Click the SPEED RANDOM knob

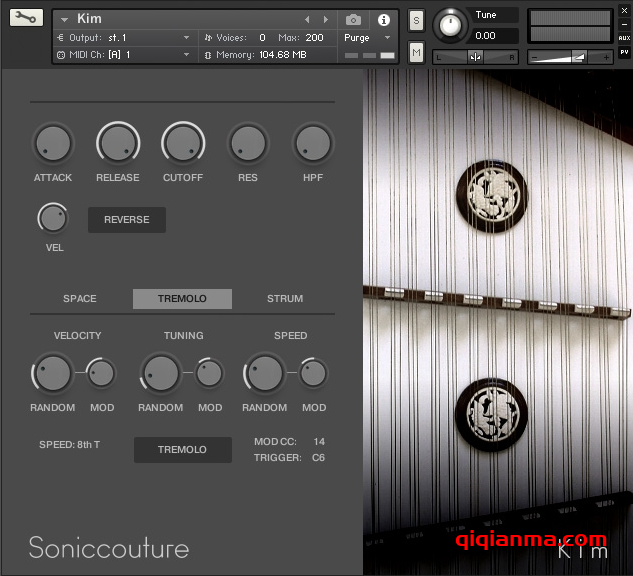265,373
